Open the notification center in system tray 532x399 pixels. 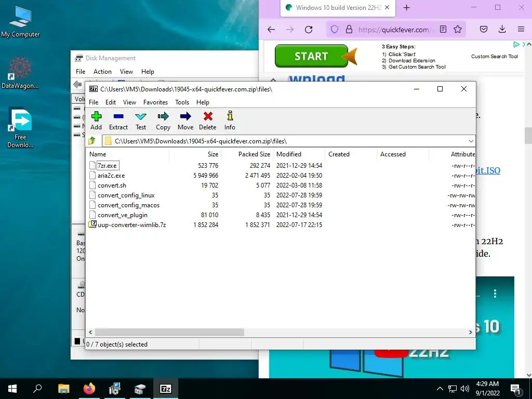coord(515,389)
